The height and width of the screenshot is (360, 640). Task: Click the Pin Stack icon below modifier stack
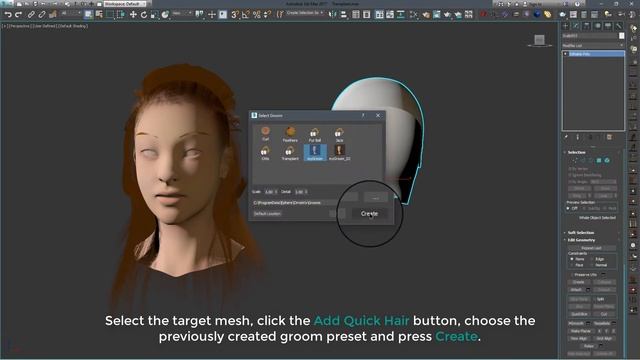567,137
